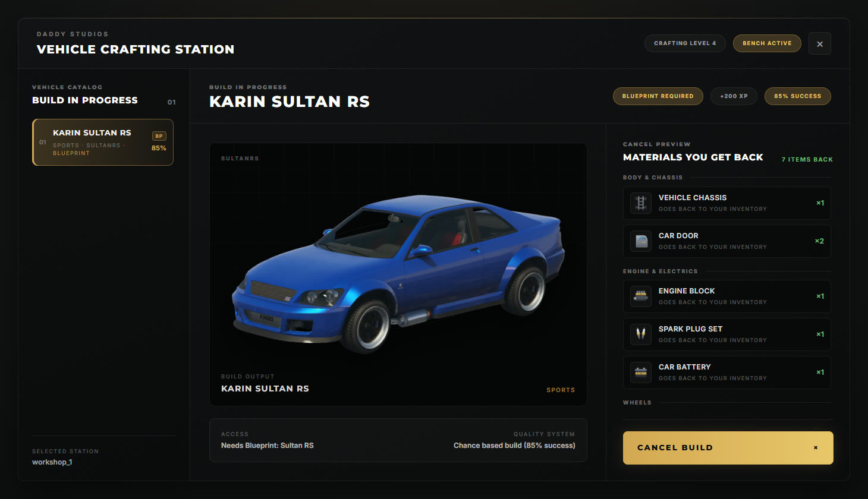Click the BP badge on Karin Sultan RS card
The width and height of the screenshot is (868, 499).
pyautogui.click(x=159, y=136)
